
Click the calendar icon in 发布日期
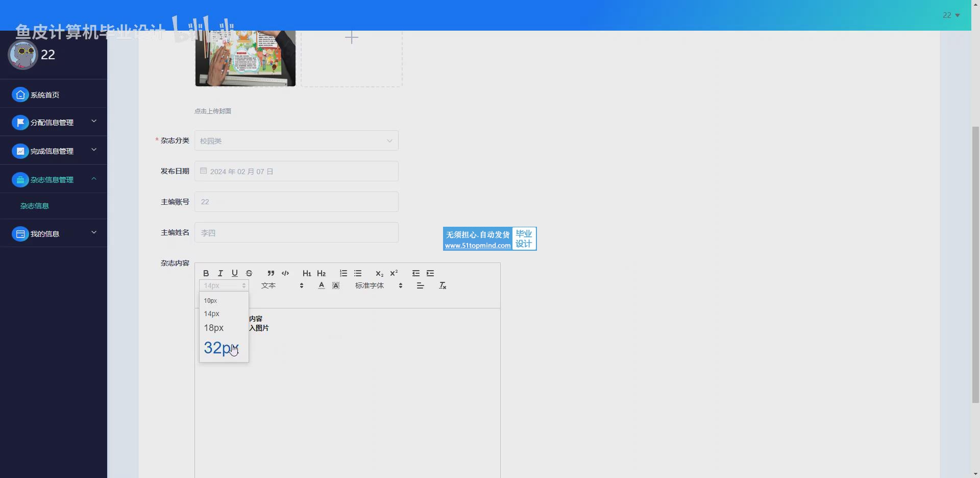[x=204, y=171]
